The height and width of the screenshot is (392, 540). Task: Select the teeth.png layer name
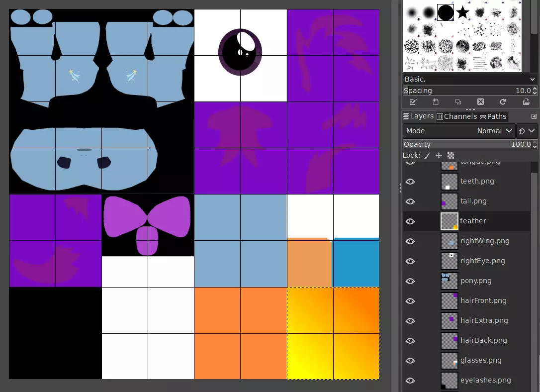point(477,181)
